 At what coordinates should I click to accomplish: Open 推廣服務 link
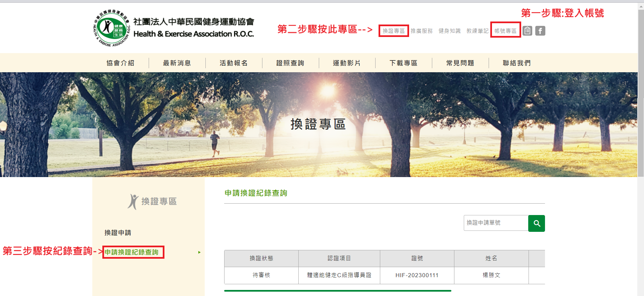tap(422, 31)
